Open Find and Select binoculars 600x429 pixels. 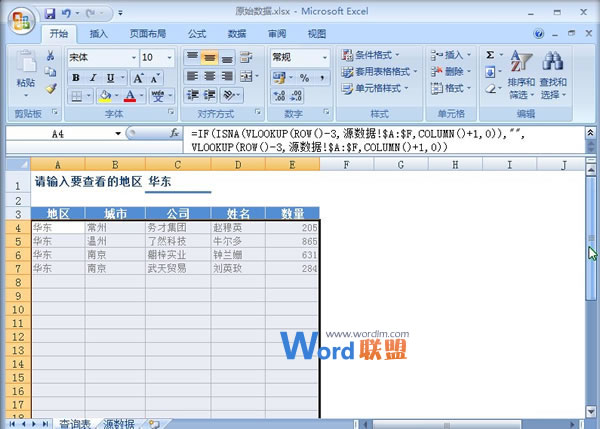pyautogui.click(x=553, y=60)
